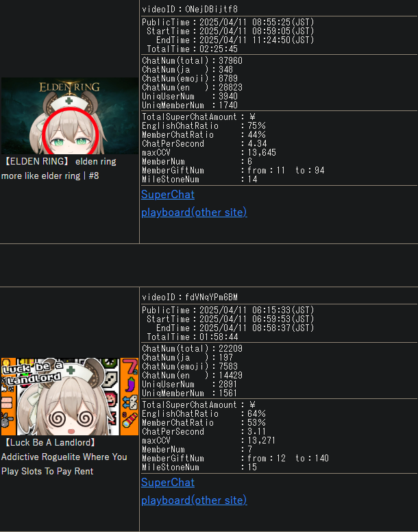The height and width of the screenshot is (532, 418).
Task: Open SuperChat link for Luck Be A Landlord stream
Action: (x=168, y=483)
